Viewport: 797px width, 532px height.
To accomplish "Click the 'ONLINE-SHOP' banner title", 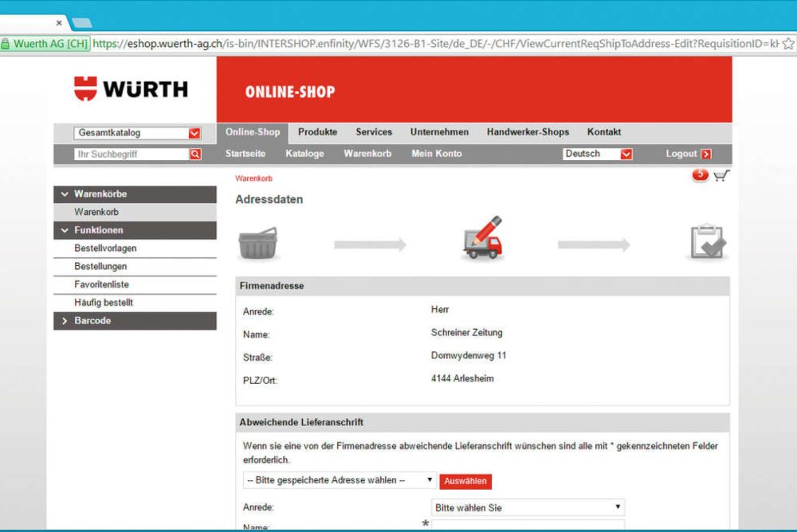I will (290, 92).
